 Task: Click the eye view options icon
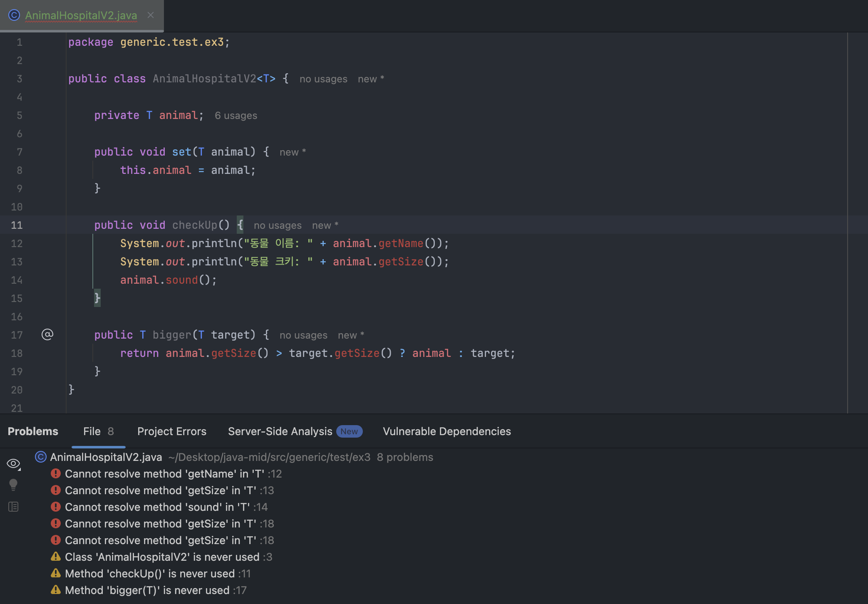pos(13,463)
